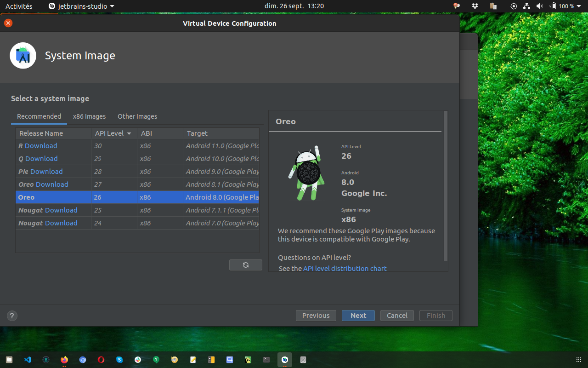588x368 pixels.
Task: Download the Nougat API 24 image
Action: 61,223
